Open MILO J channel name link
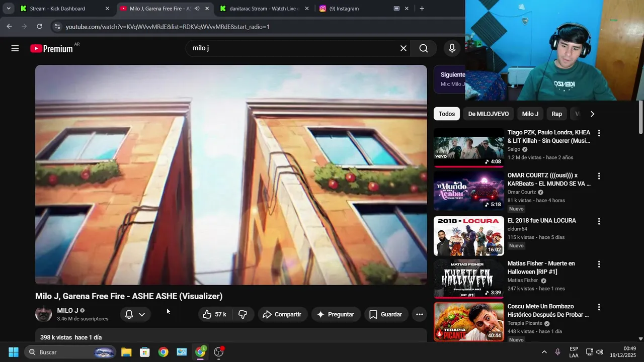The width and height of the screenshot is (644, 362). coord(67,310)
